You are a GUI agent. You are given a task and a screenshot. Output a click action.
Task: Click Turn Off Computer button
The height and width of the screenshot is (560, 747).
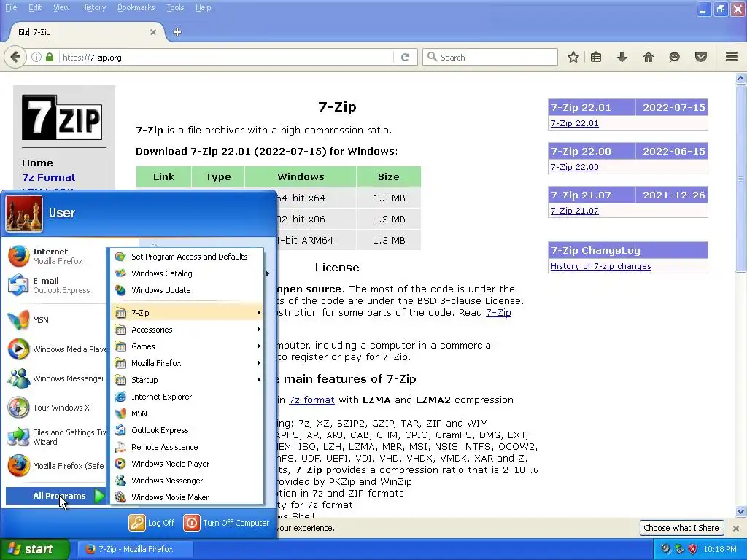tap(226, 522)
